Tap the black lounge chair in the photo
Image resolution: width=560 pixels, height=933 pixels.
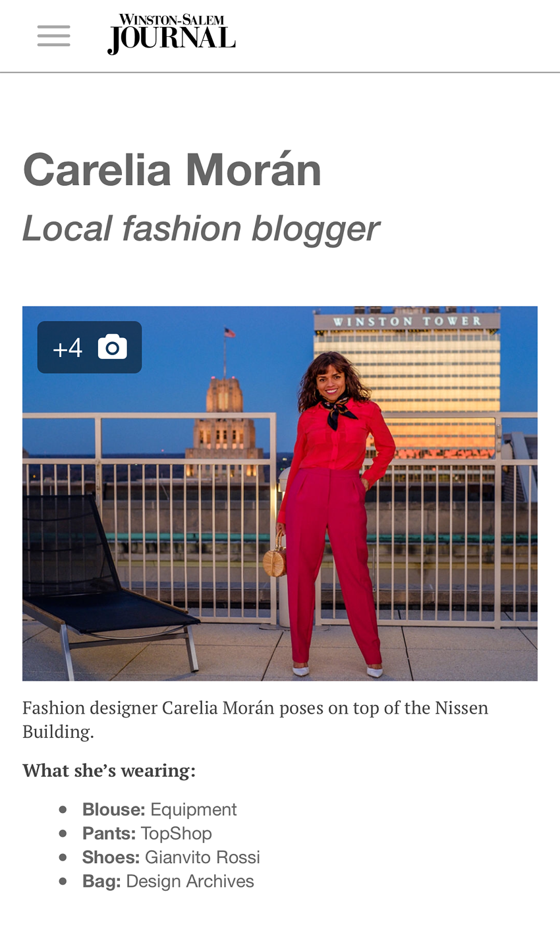(x=105, y=580)
